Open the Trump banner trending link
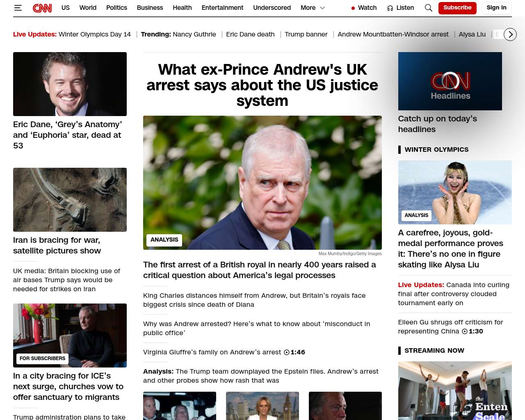Viewport: 525px width, 420px height. tap(306, 34)
